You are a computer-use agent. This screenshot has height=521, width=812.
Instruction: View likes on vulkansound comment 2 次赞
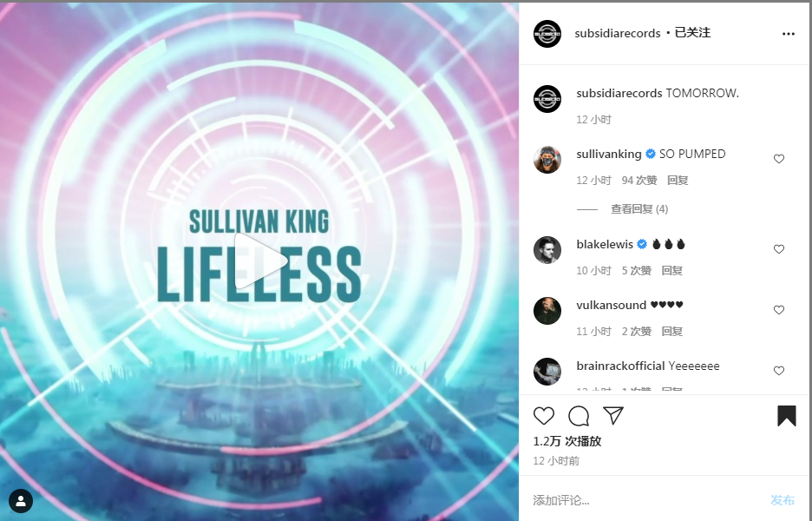(637, 331)
